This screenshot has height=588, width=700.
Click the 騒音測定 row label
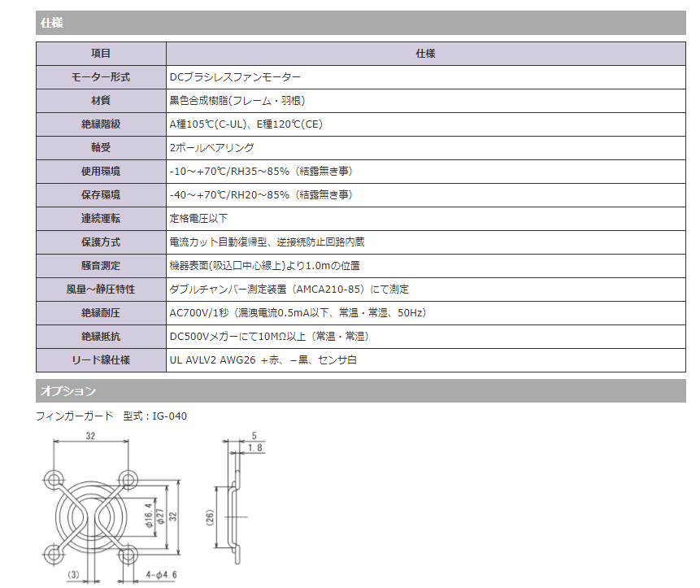pos(101,266)
